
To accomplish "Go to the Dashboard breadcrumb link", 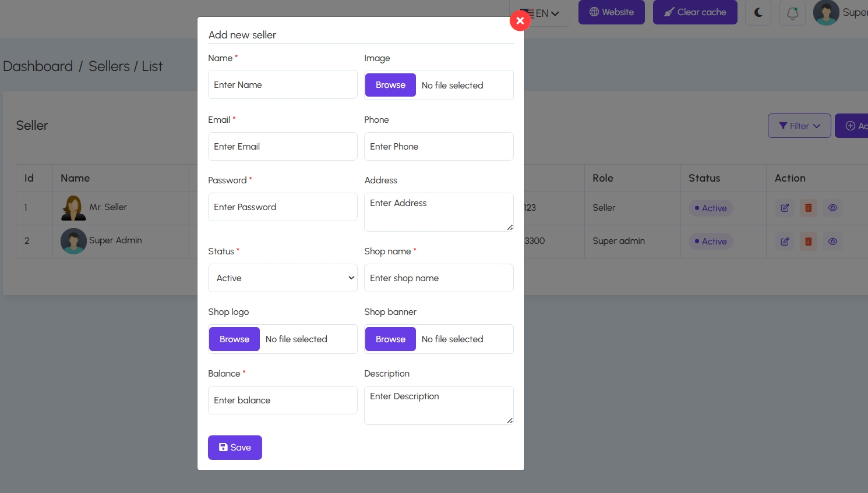I will click(38, 66).
